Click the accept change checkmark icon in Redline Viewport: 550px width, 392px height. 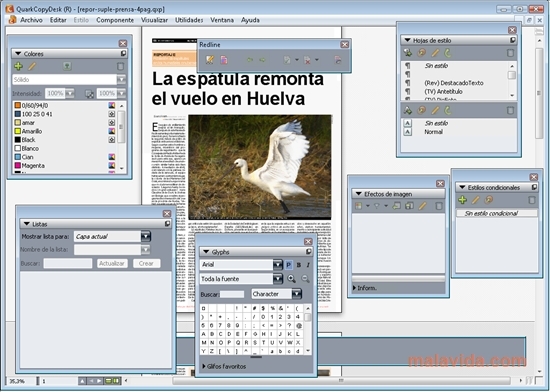[x=287, y=60]
